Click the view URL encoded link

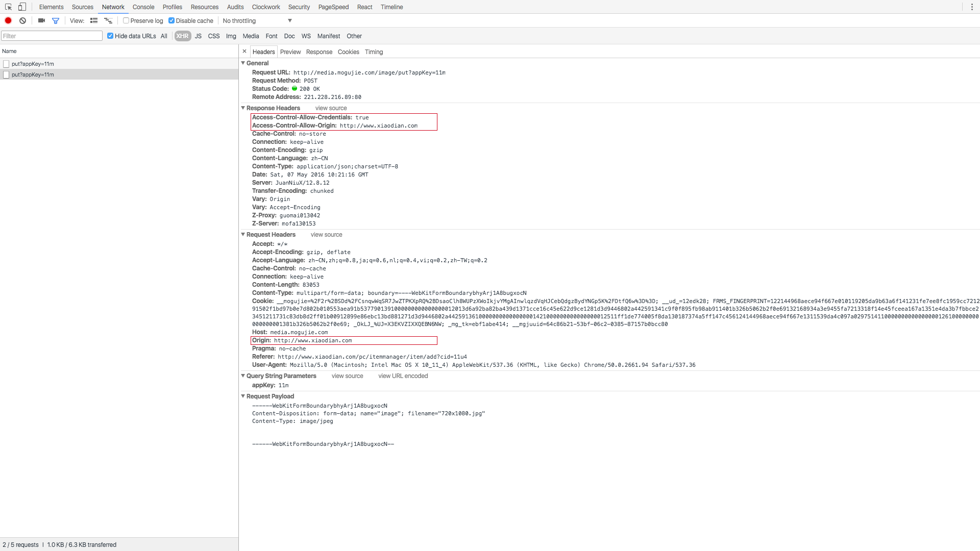coord(403,376)
